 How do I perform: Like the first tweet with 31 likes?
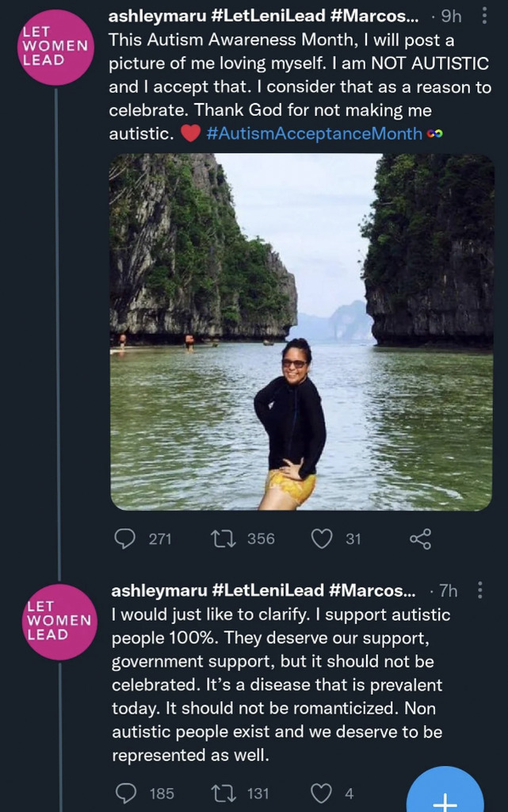[x=321, y=539]
